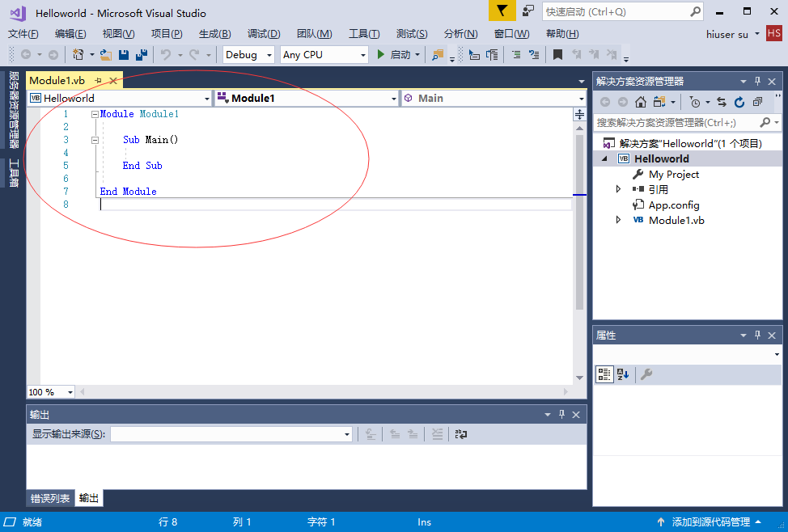Toggle pin on the Module1.vb tab
Viewport: 788px width, 532px height.
pos(99,80)
